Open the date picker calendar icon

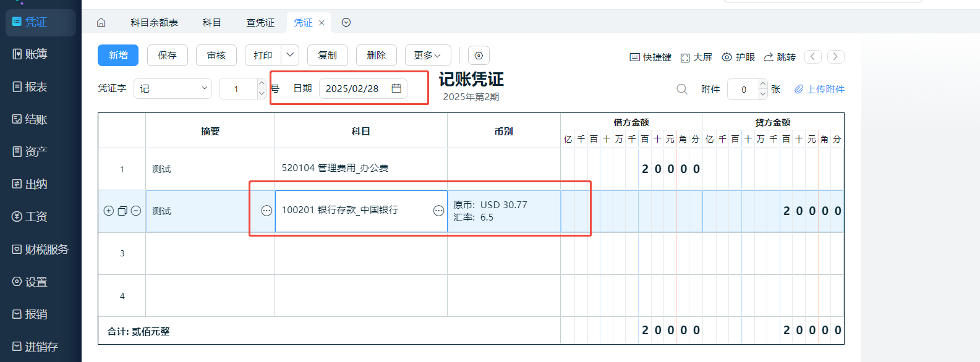(396, 88)
